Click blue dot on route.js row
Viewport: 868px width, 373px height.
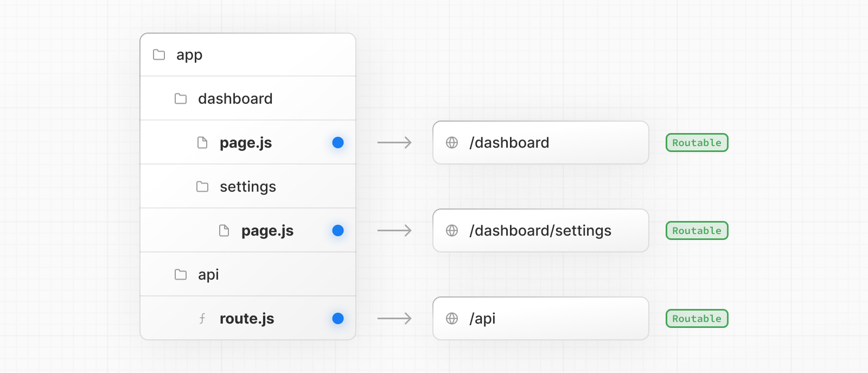click(x=338, y=319)
